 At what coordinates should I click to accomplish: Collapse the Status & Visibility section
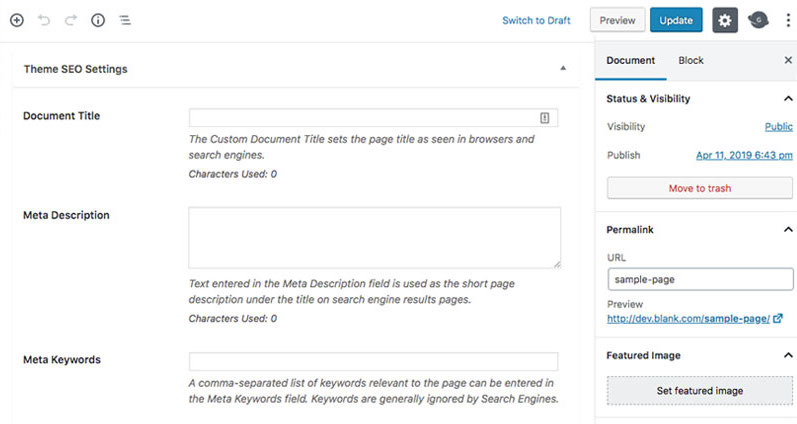click(788, 99)
